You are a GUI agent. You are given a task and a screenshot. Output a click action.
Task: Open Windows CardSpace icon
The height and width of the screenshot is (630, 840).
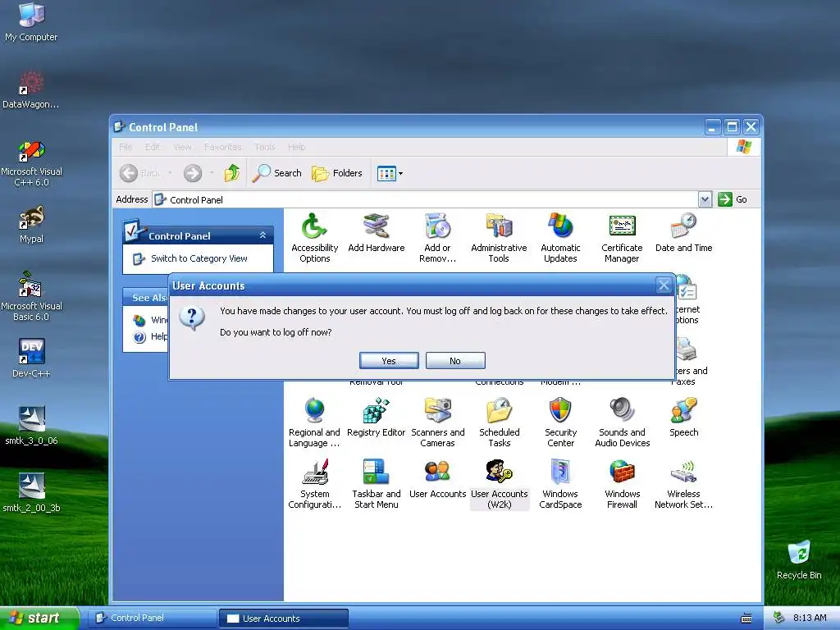pos(560,484)
